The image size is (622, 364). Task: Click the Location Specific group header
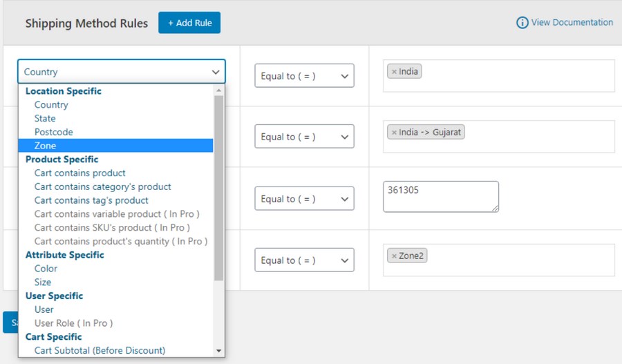[x=64, y=90]
